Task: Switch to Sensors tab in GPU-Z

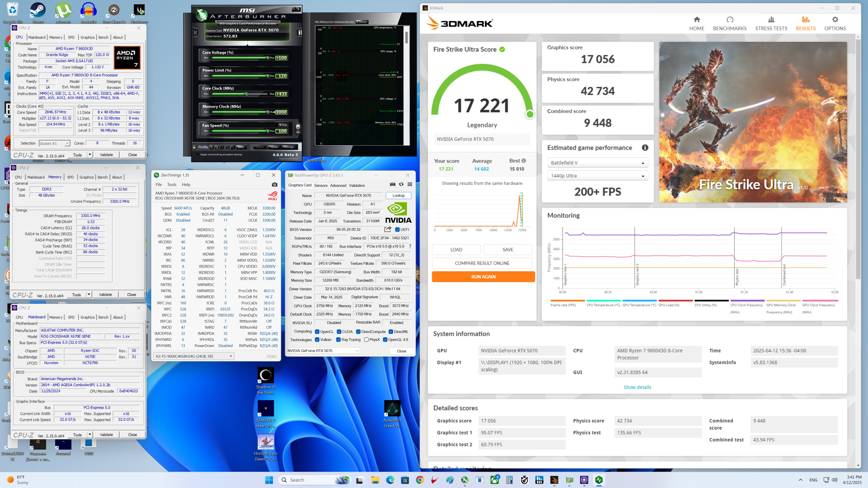Action: [x=321, y=185]
